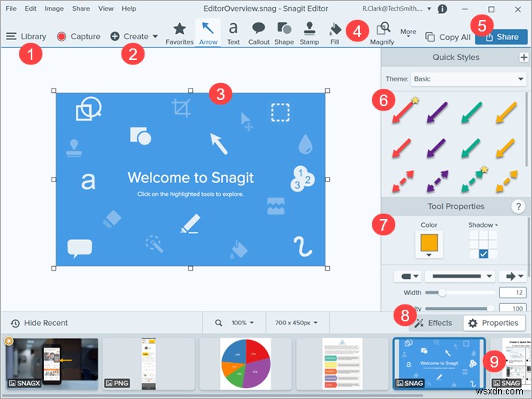Choose the red arrow in second row

(402, 148)
